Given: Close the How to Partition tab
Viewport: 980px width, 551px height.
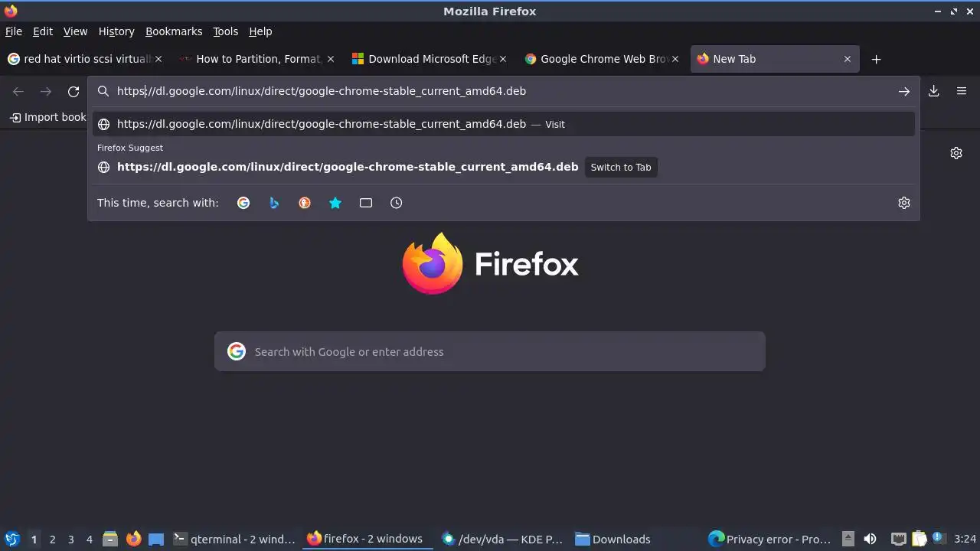Looking at the screenshot, I should click(331, 59).
